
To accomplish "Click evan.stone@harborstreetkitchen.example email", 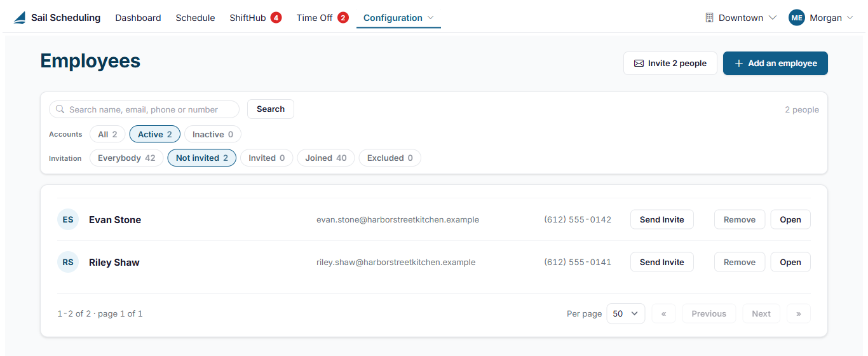I will click(x=398, y=220).
